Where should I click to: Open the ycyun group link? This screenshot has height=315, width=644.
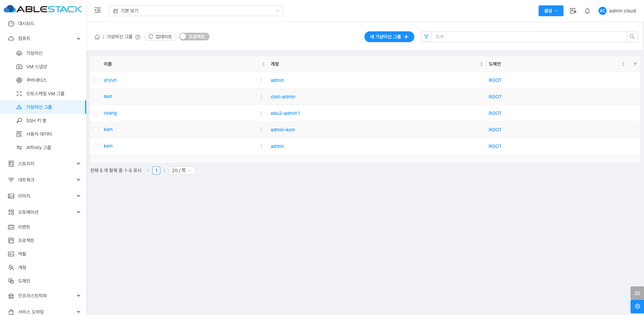click(x=110, y=80)
